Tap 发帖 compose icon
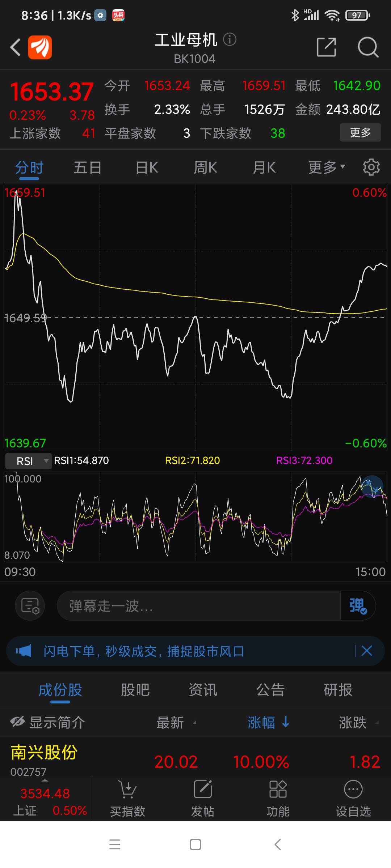Screen dimensions: 391x868 (203, 789)
